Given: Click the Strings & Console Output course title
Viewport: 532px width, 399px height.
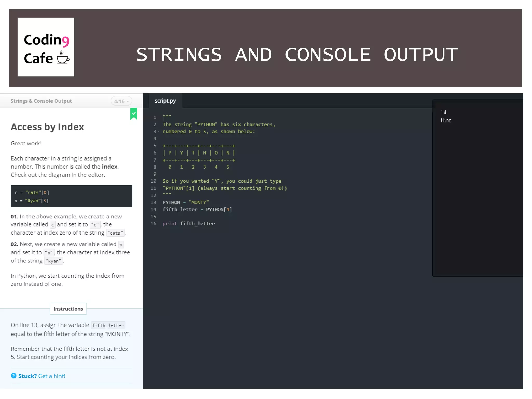Looking at the screenshot, I should click(41, 101).
